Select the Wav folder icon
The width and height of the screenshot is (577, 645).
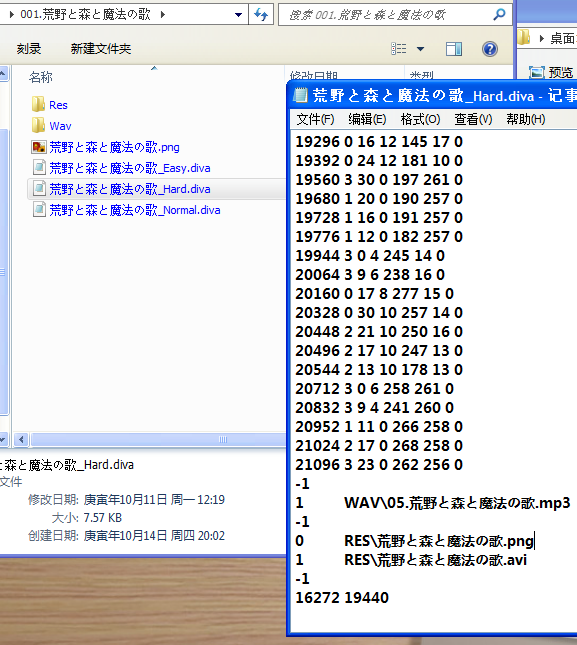click(x=38, y=125)
